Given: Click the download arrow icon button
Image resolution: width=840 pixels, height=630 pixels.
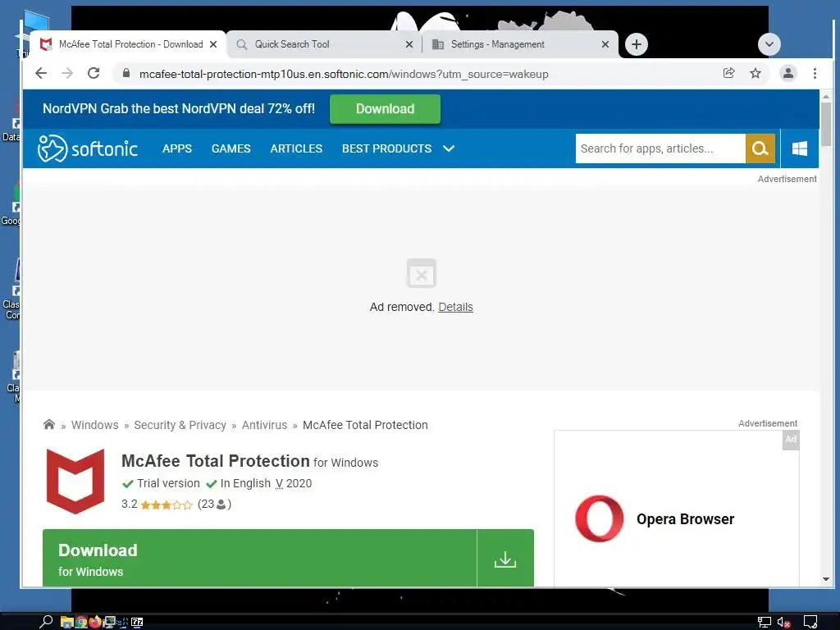Looking at the screenshot, I should [505, 558].
